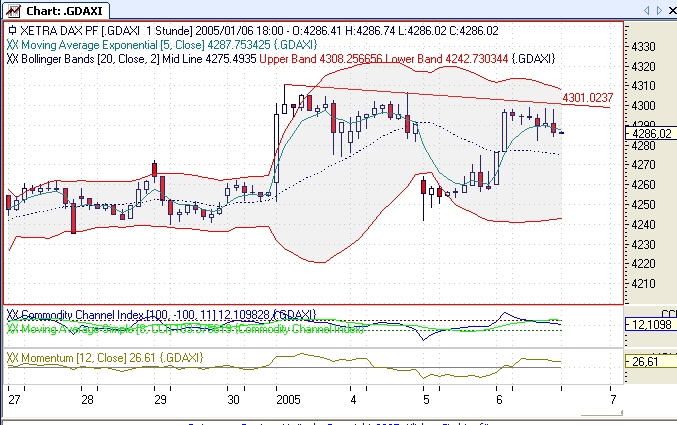Screen dimensions: 677x425
Task: Click date axis label 28
Action: pyautogui.click(x=87, y=400)
